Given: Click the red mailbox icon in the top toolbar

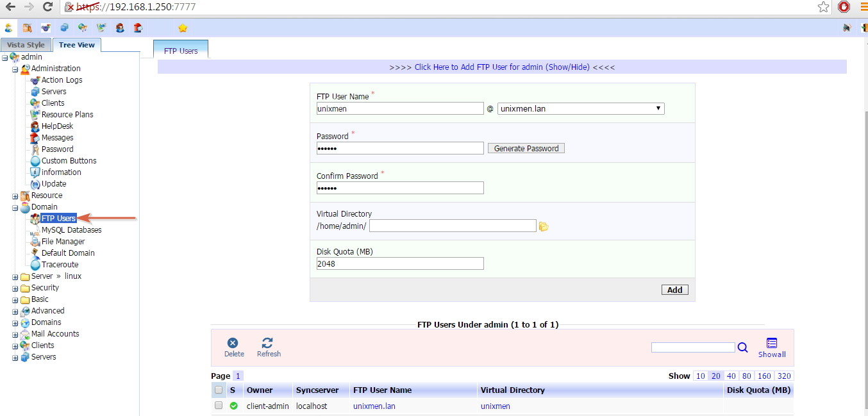Looking at the screenshot, I should (138, 28).
